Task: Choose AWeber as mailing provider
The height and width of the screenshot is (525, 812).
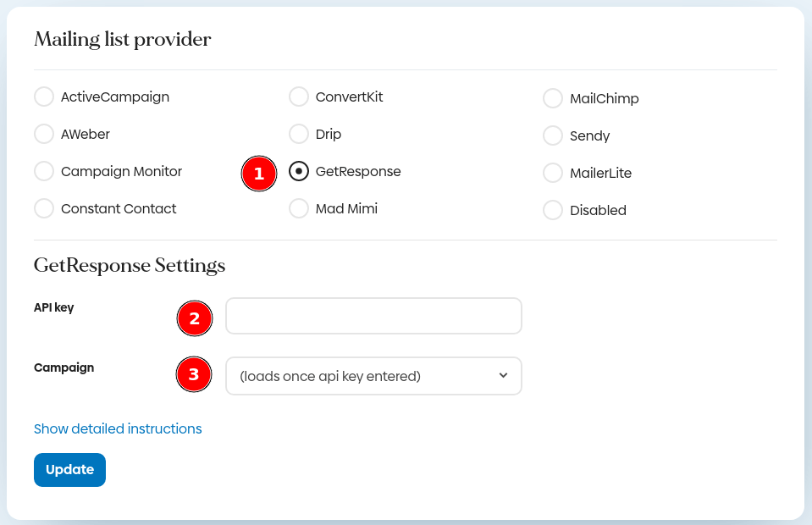Action: click(x=44, y=134)
